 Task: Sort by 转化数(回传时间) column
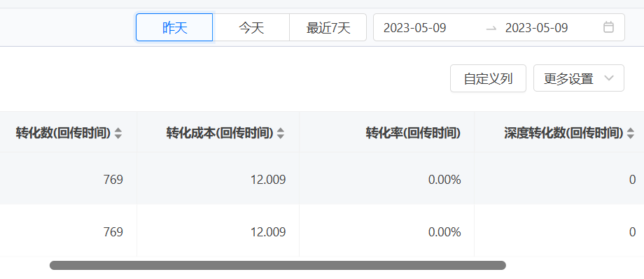click(118, 133)
